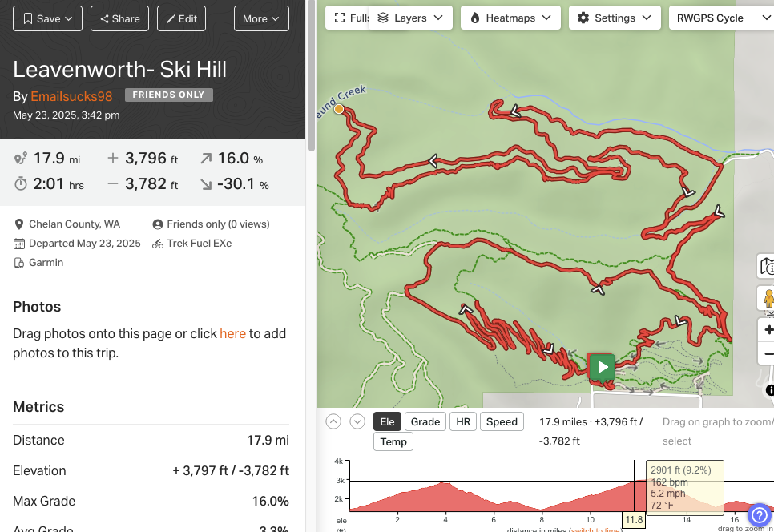Image resolution: width=774 pixels, height=532 pixels.
Task: Click the Street View pegman icon
Action: click(x=768, y=298)
